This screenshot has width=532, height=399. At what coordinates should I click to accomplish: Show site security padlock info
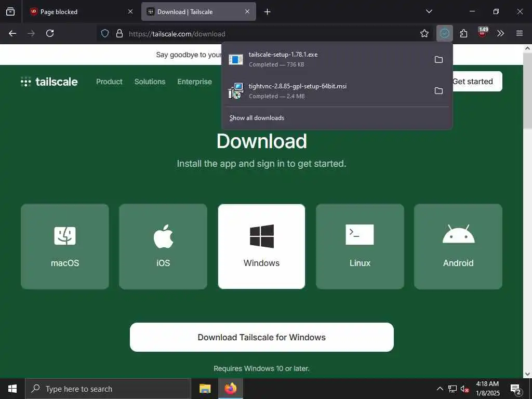[x=119, y=33]
